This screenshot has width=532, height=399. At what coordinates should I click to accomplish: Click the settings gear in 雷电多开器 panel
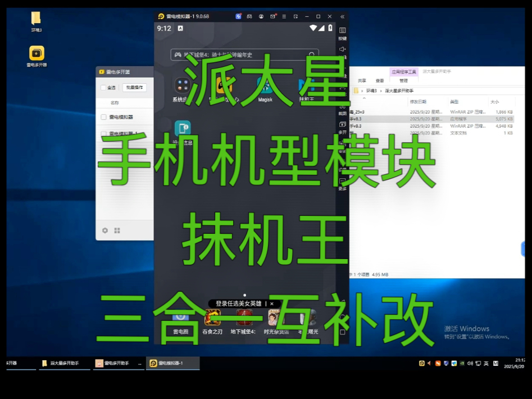[x=104, y=229]
